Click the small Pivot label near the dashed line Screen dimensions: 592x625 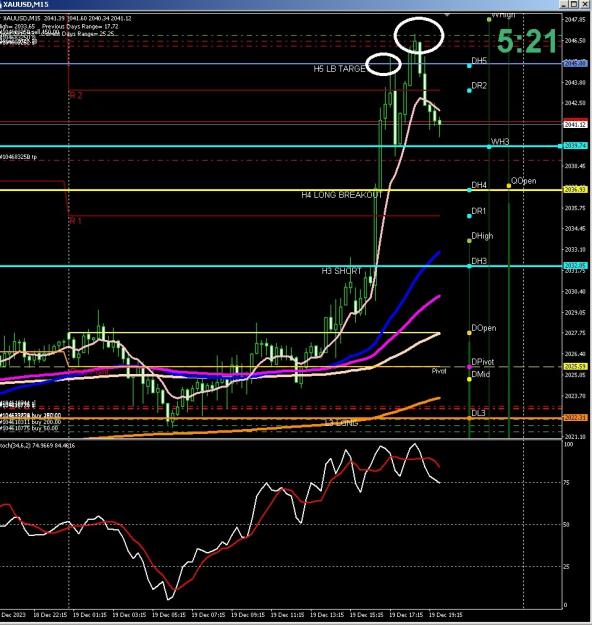439,371
